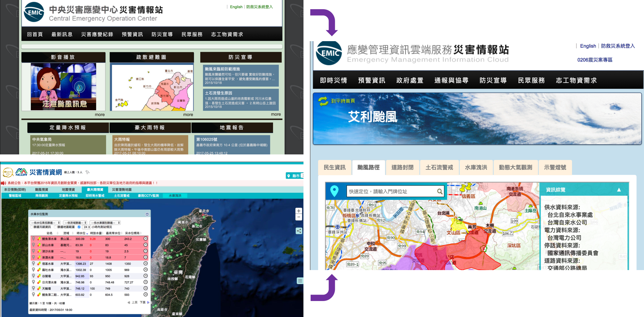644x317 pixels.
Task: Click clock history icon for 鯉魚潭水庫 row
Action: coord(145,239)
